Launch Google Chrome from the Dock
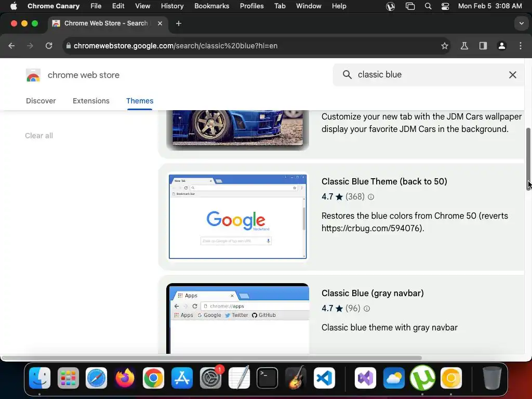This screenshot has height=399, width=532. (x=153, y=378)
